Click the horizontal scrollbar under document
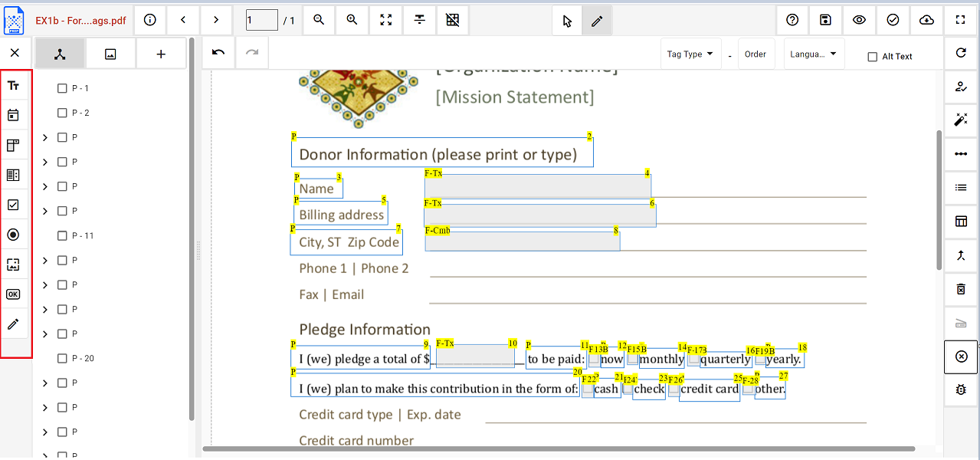The width and height of the screenshot is (980, 460). pos(559,449)
